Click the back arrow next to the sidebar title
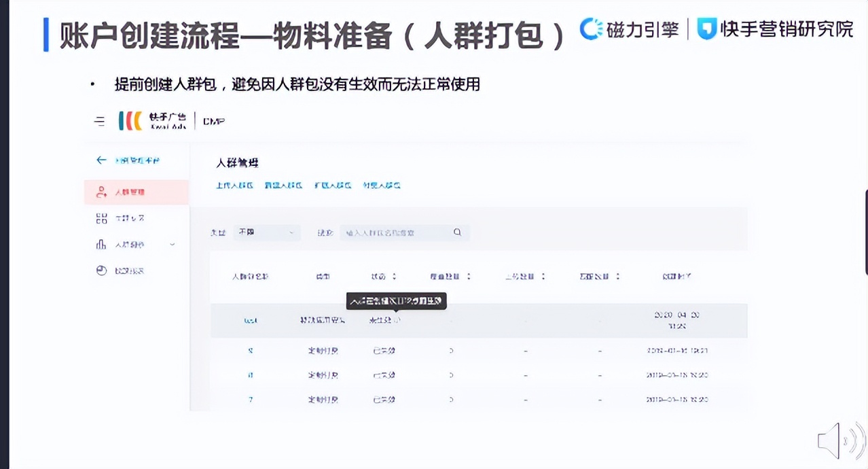The height and width of the screenshot is (469, 868). [x=101, y=160]
